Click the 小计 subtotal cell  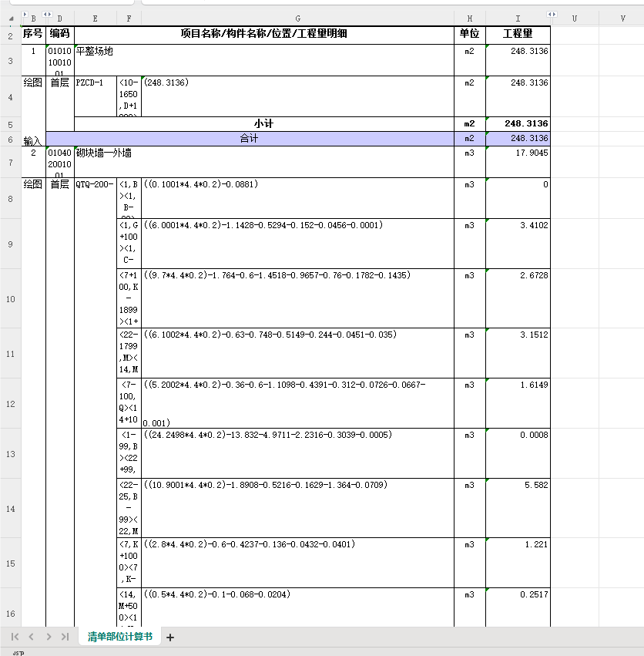click(x=264, y=124)
